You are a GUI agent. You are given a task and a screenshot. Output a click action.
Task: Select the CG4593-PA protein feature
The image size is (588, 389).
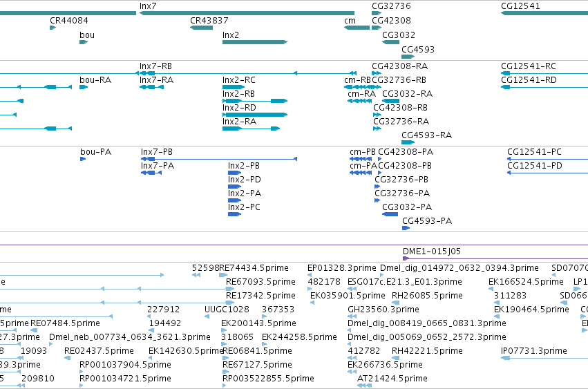coord(406,228)
